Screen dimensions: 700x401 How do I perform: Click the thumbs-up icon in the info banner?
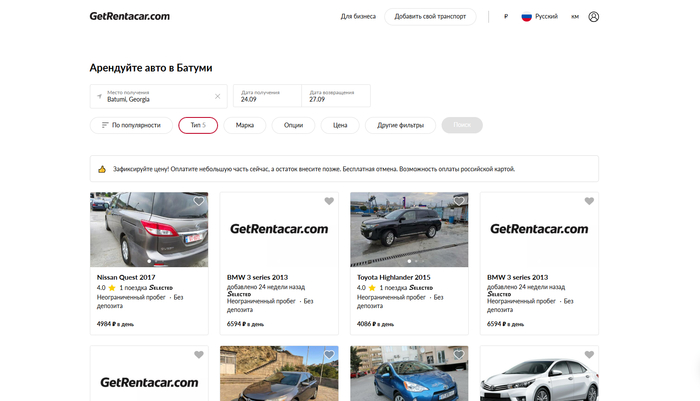tap(102, 169)
